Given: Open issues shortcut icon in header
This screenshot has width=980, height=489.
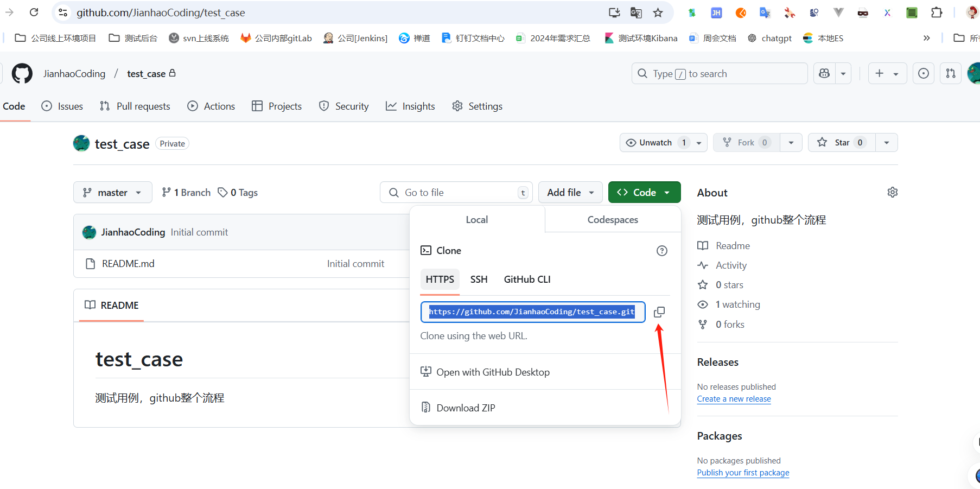Looking at the screenshot, I should [924, 73].
